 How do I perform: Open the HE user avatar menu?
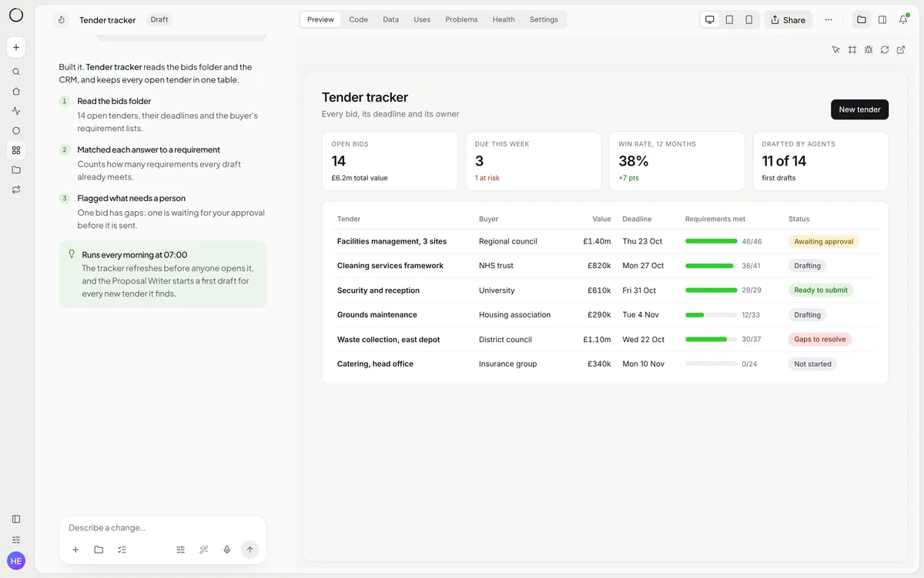point(16,561)
